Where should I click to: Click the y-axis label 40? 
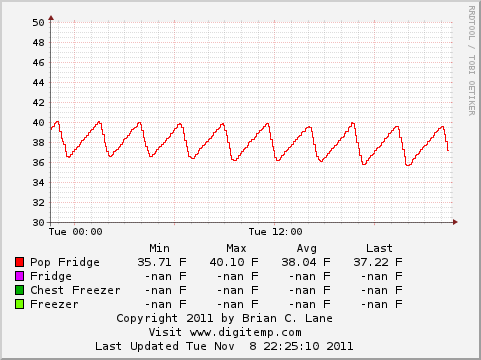coord(38,123)
